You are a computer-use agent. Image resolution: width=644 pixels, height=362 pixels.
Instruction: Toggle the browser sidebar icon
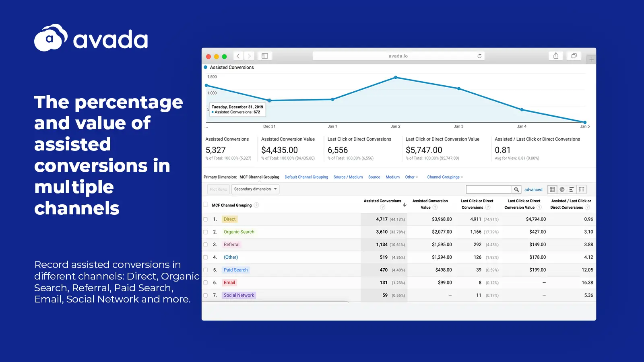[265, 56]
